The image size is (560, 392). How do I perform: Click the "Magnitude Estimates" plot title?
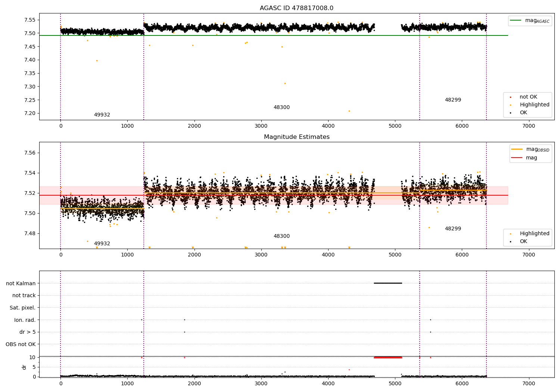297,137
